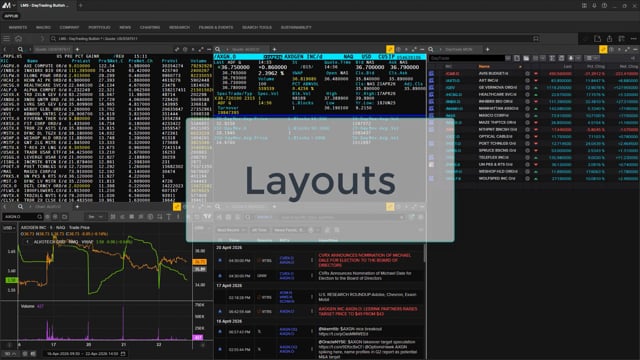Toggle yellow link icon in DayTrade monitor panel
This screenshot has height=360, width=640.
tap(603, 49)
